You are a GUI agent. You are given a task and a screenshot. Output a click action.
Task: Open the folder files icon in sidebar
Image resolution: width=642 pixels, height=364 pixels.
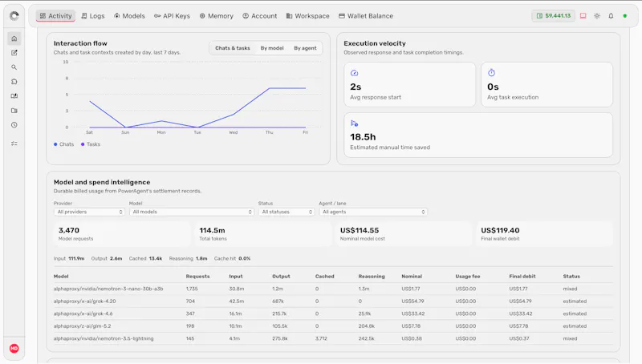pyautogui.click(x=14, y=111)
